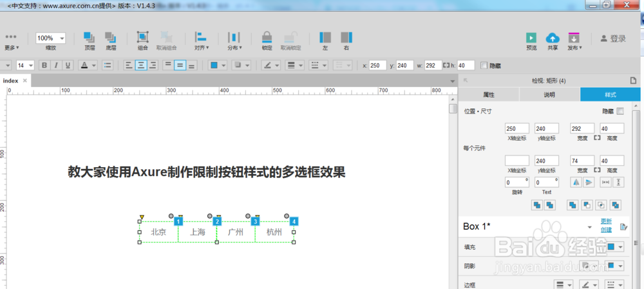This screenshot has height=289, width=644.
Task: Group the widgets using 组合 icon
Action: tap(142, 41)
